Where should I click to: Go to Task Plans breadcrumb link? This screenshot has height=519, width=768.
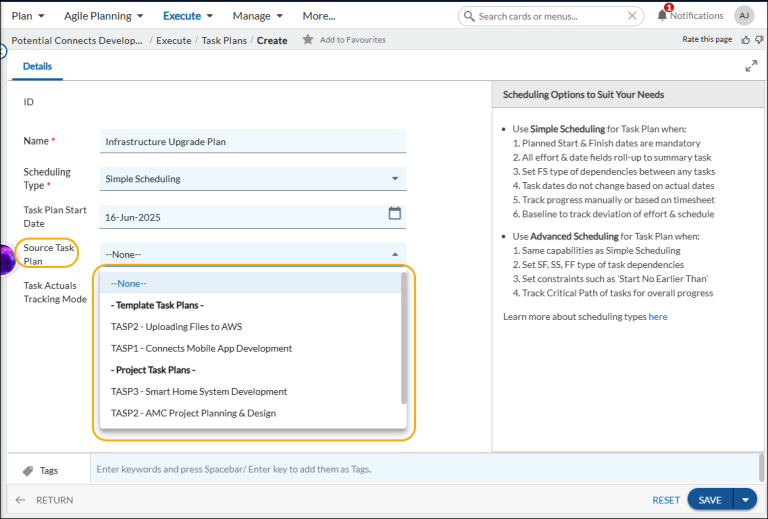[224, 40]
